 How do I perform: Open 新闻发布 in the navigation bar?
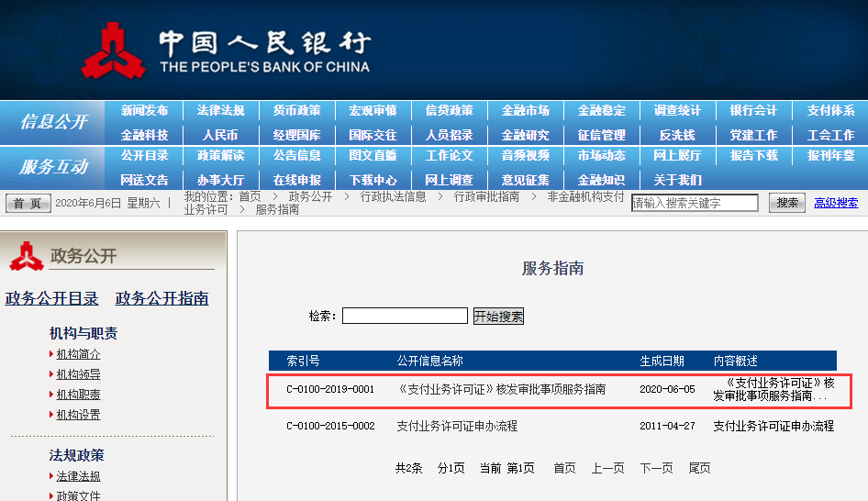(x=144, y=110)
